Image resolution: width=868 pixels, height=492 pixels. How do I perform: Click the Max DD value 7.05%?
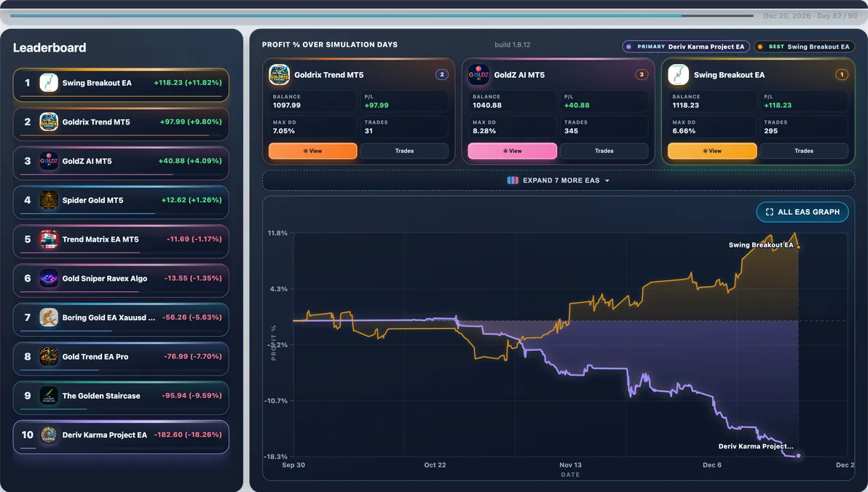pyautogui.click(x=284, y=131)
